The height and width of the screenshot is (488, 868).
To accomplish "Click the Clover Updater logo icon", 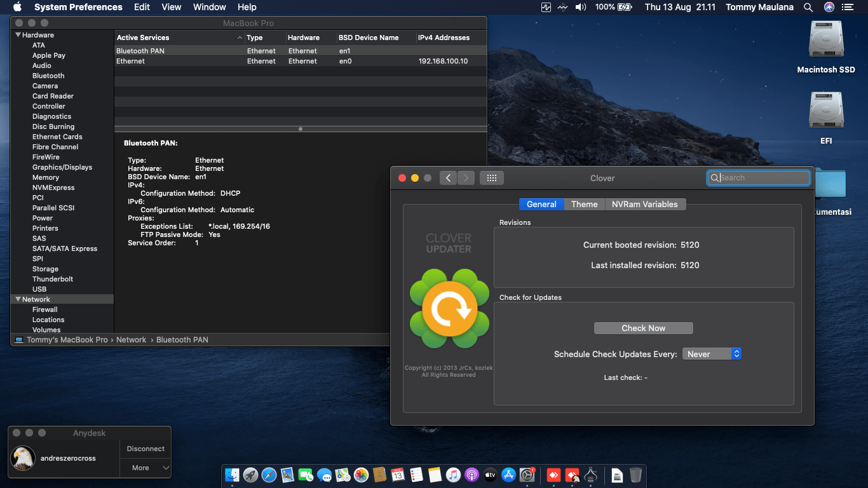I will [x=449, y=309].
